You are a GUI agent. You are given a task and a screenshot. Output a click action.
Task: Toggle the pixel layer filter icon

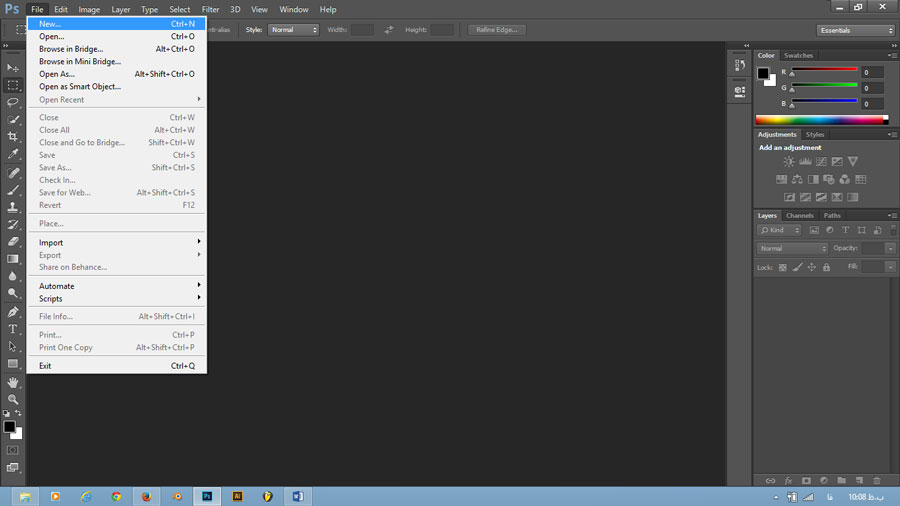pyautogui.click(x=814, y=230)
